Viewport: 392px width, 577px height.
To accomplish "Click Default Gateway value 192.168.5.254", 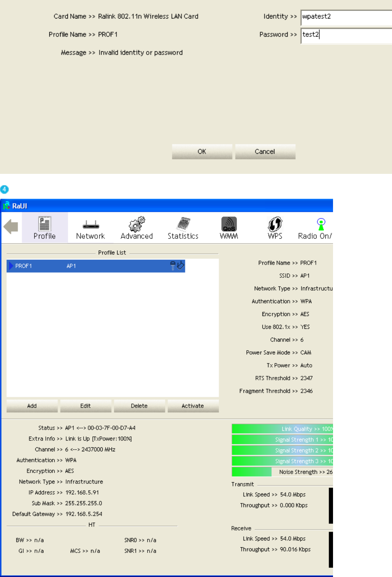I will pos(84,514).
